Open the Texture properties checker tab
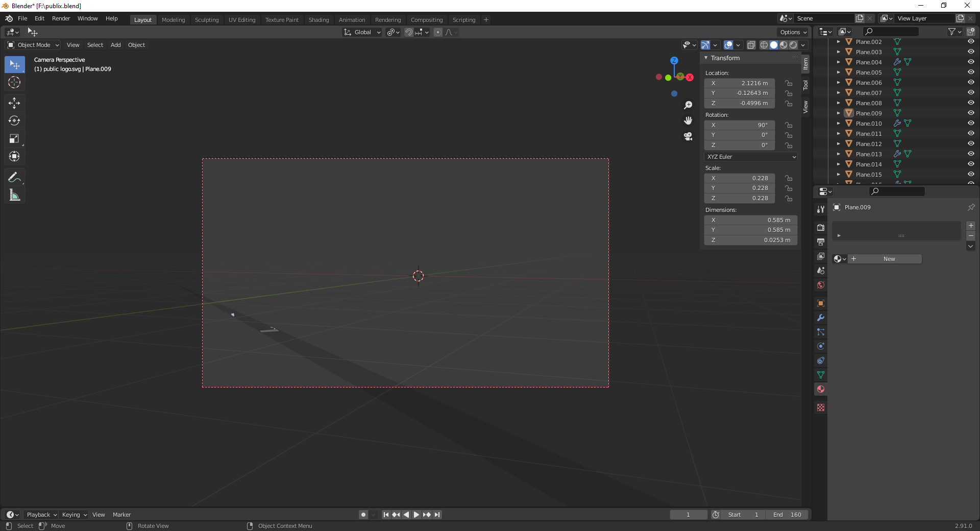This screenshot has width=980, height=531. (821, 407)
